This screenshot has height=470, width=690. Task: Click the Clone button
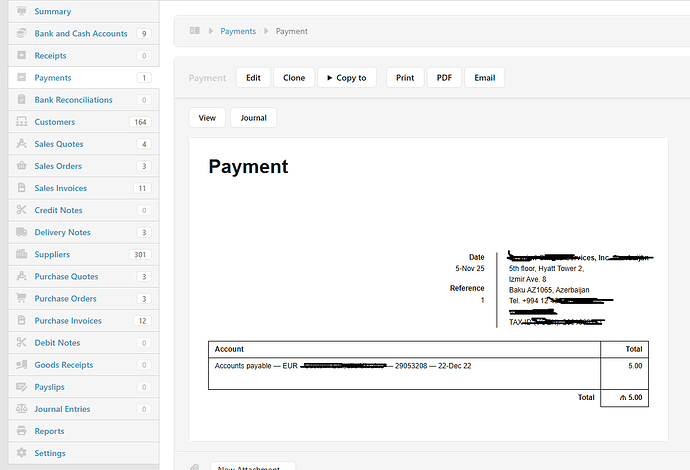click(294, 77)
